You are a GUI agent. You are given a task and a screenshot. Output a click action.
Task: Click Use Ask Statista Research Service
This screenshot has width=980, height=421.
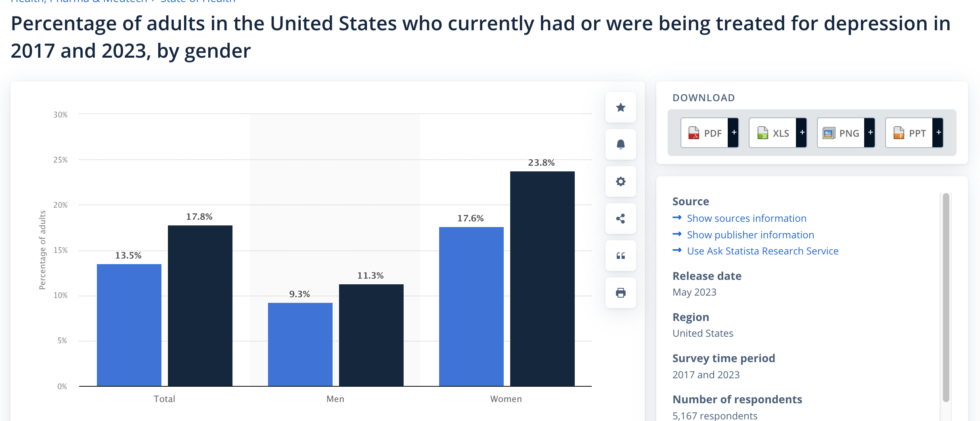pos(762,251)
